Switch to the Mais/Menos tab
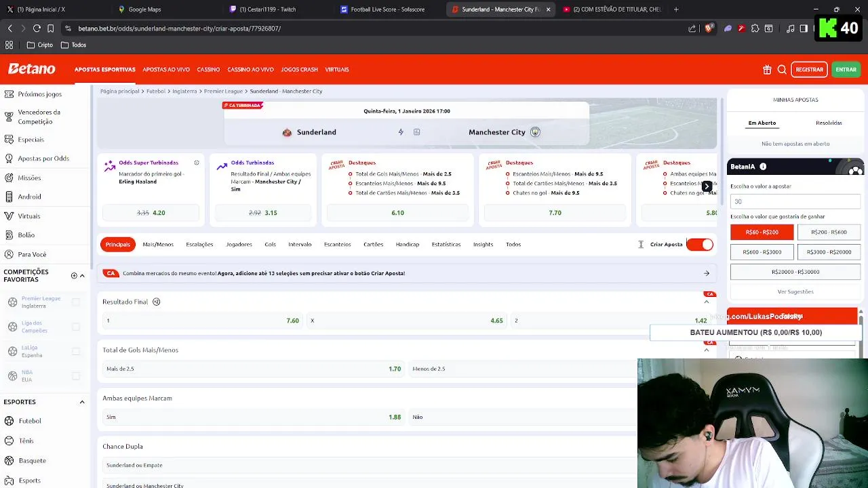The height and width of the screenshot is (488, 868). (x=158, y=245)
